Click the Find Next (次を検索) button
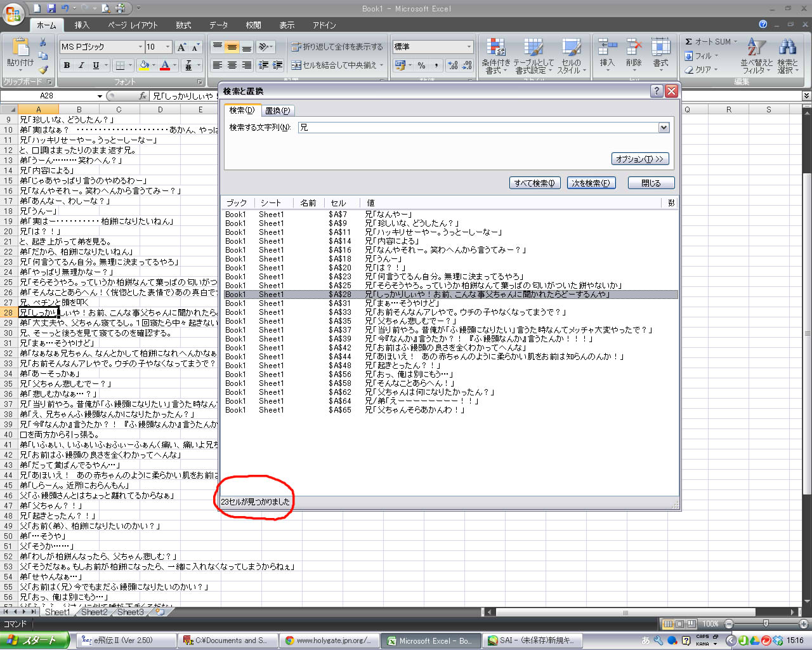 click(x=591, y=183)
